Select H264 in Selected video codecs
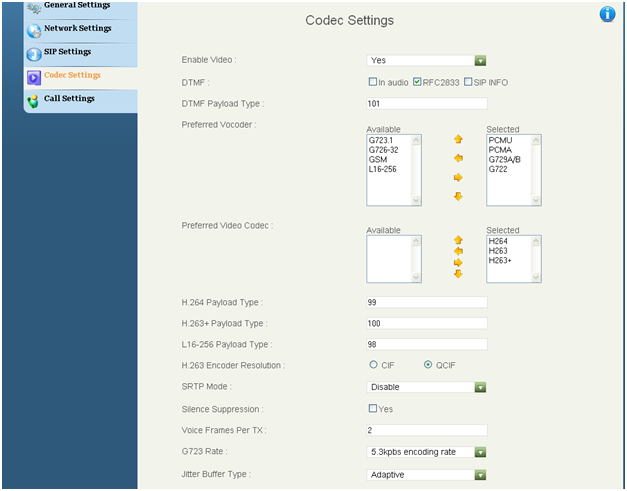The width and height of the screenshot is (627, 491). pyautogui.click(x=498, y=241)
